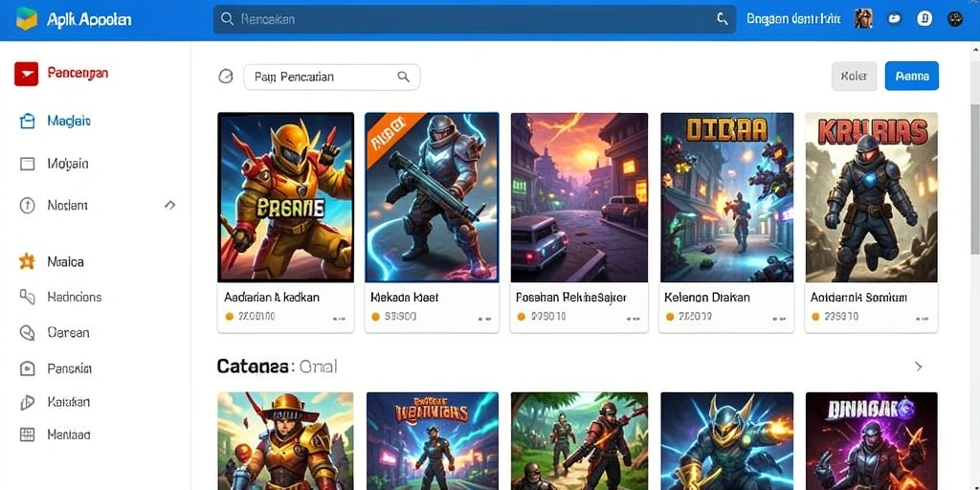Expand the Catanea section arrow
The height and width of the screenshot is (490, 980).
(x=919, y=367)
